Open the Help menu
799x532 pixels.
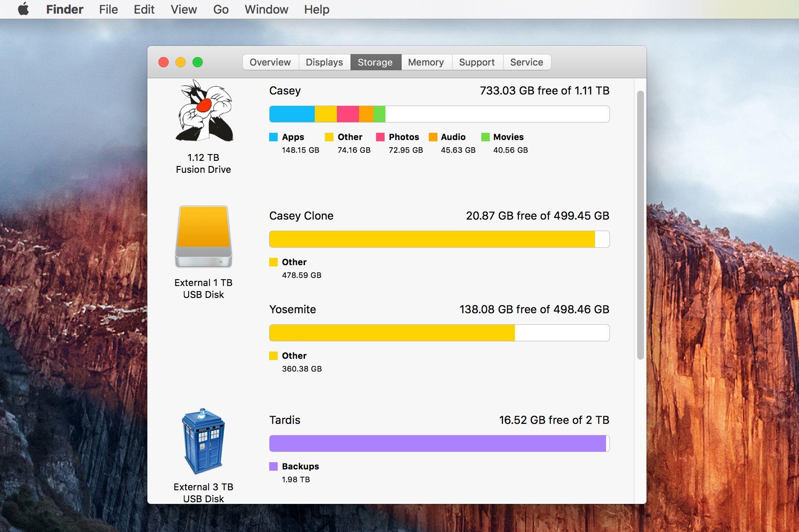pyautogui.click(x=316, y=9)
